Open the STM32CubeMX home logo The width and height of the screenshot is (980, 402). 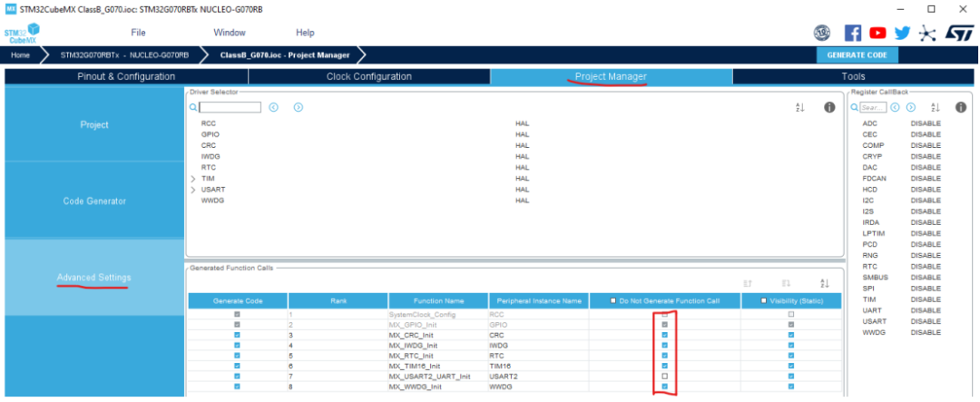pos(21,34)
